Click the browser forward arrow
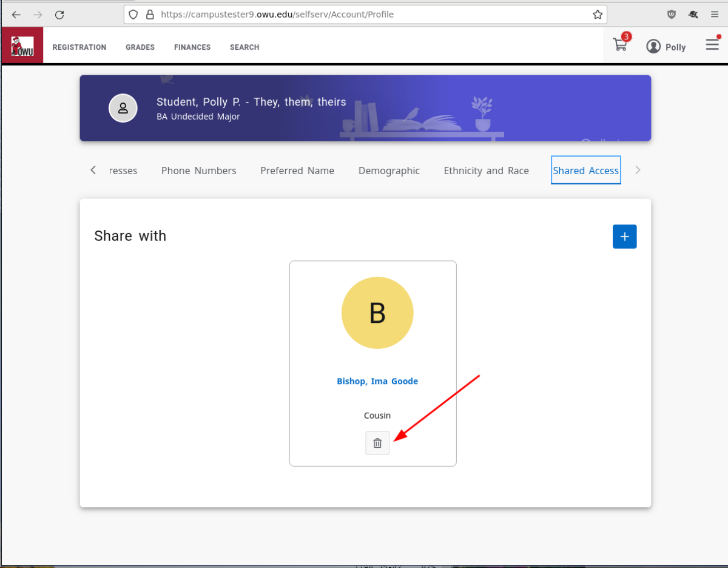Image resolution: width=728 pixels, height=568 pixels. [38, 15]
